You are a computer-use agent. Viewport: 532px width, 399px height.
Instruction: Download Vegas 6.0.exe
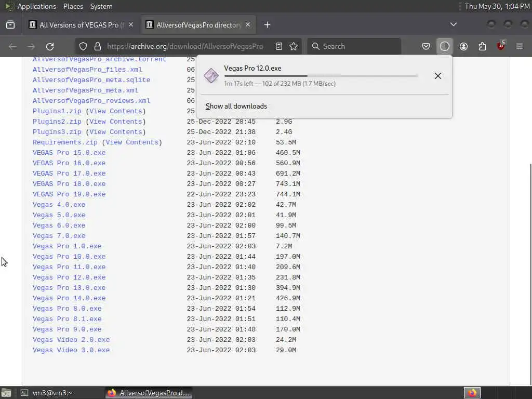tap(59, 225)
